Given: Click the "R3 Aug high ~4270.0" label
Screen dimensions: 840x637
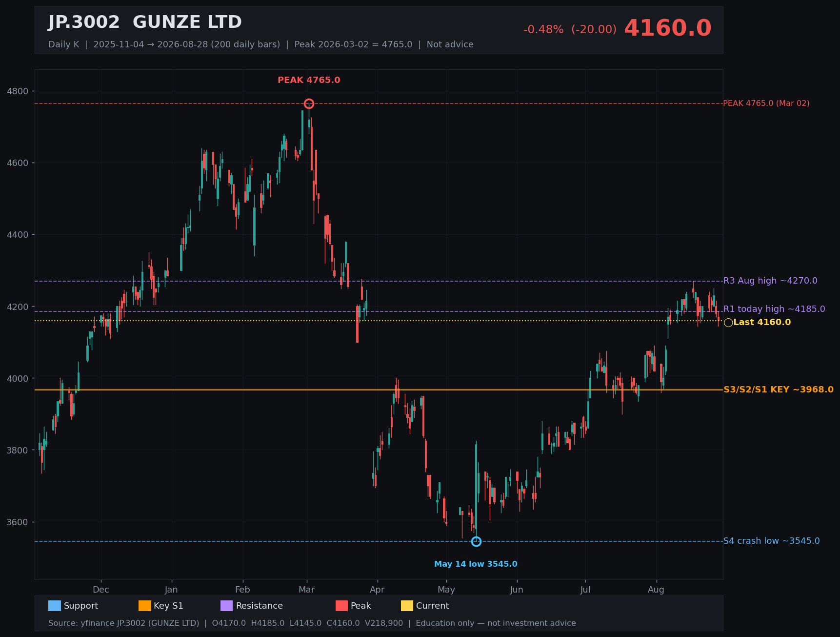Looking at the screenshot, I should (x=770, y=281).
